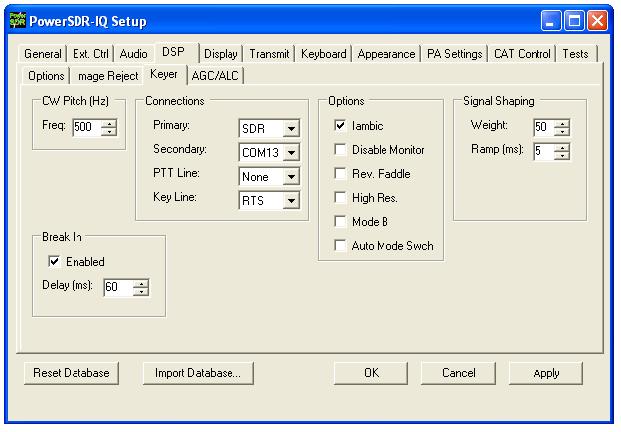The image size is (621, 432).
Task: Increase CW Pitch frequency with up arrow
Action: (x=109, y=123)
